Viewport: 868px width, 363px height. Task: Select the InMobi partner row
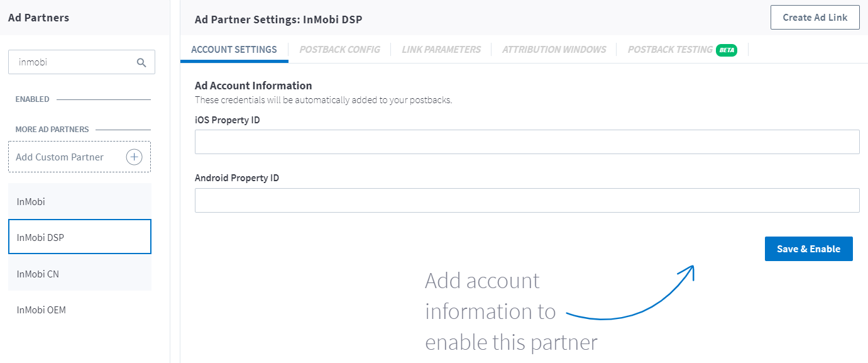80,201
